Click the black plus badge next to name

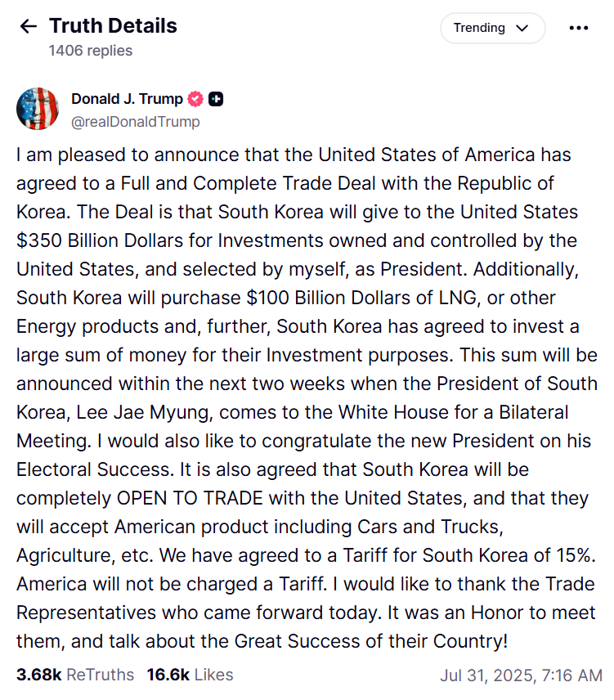tap(216, 99)
